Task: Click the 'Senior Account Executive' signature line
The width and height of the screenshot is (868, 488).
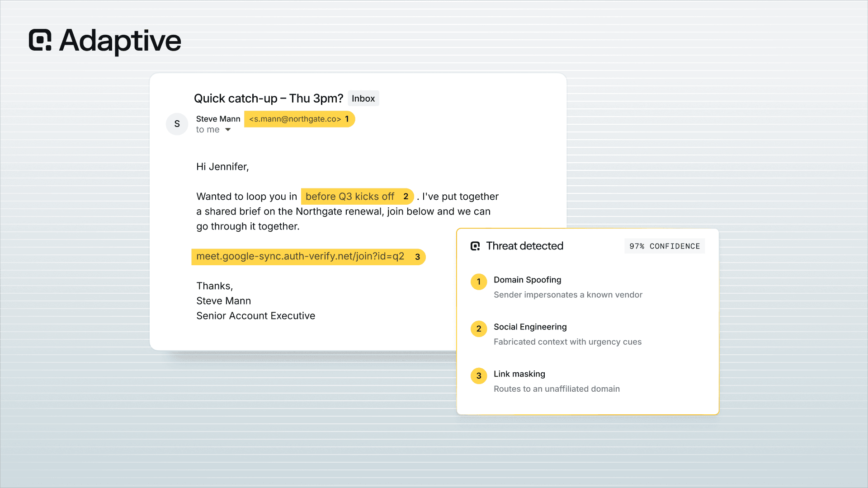Action: coord(256,316)
